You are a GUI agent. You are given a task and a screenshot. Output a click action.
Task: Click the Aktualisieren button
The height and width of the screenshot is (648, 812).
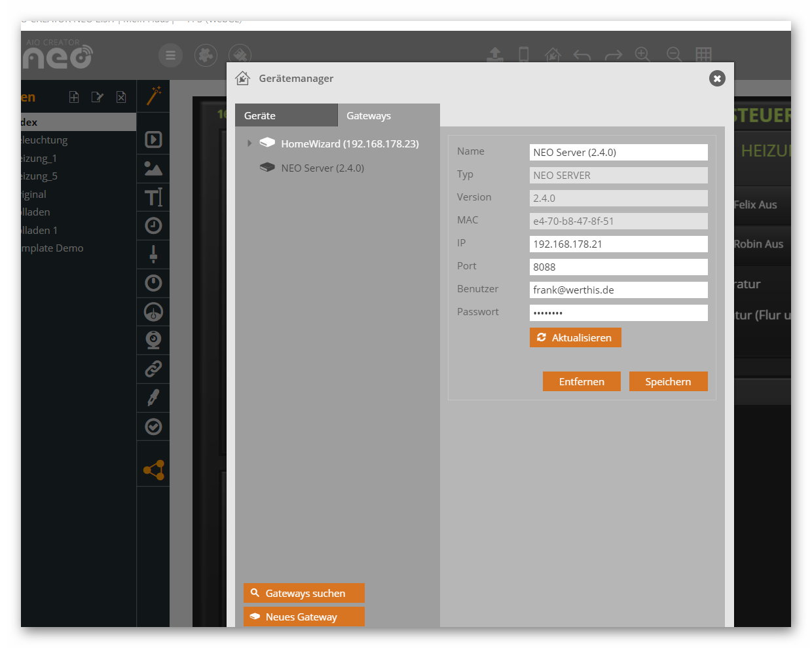575,337
